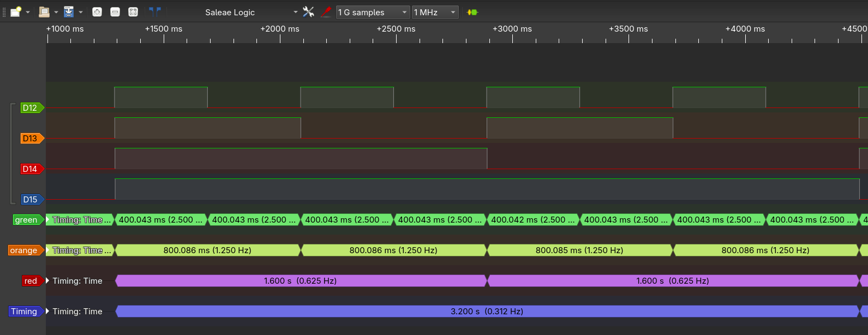Click the New Session icon
Image resolution: width=868 pixels, height=335 pixels.
coord(15,12)
